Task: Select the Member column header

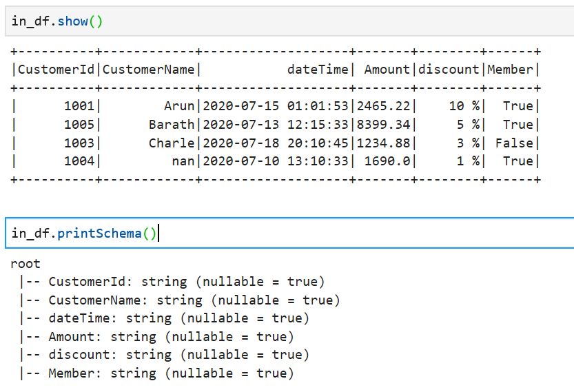Action: tap(510, 69)
